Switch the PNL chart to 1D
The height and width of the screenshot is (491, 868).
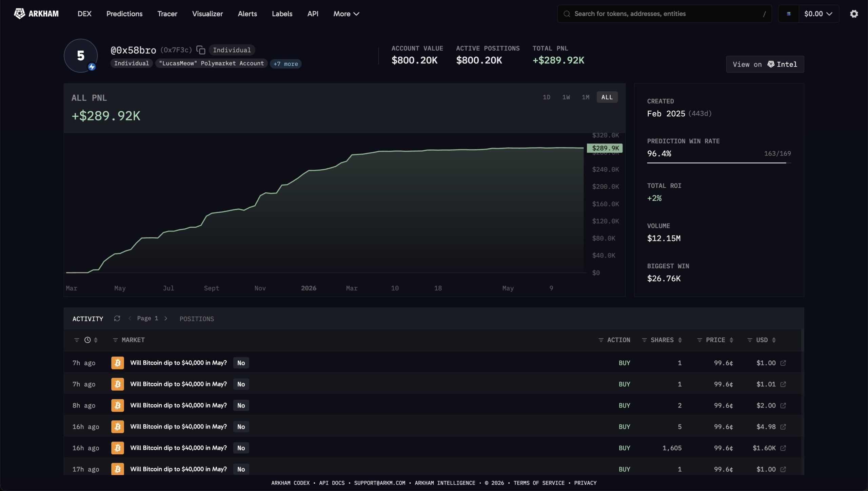click(x=546, y=97)
